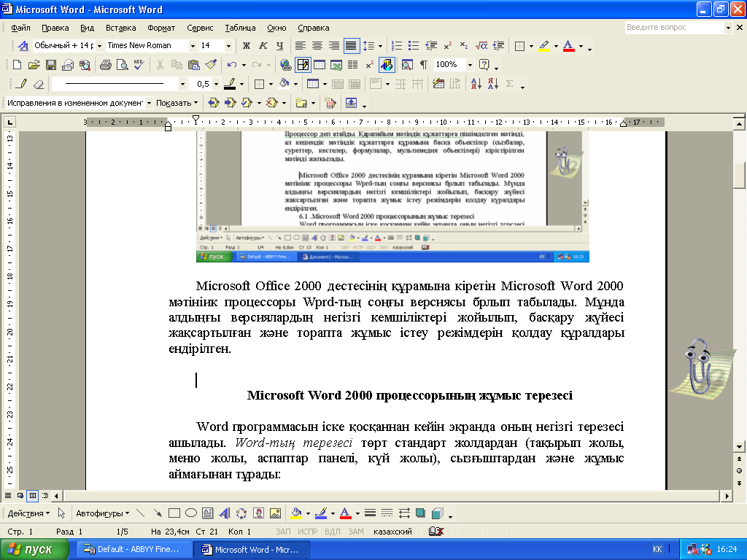747x560 pixels.
Task: Insert AutoSum in table
Action: (509, 85)
